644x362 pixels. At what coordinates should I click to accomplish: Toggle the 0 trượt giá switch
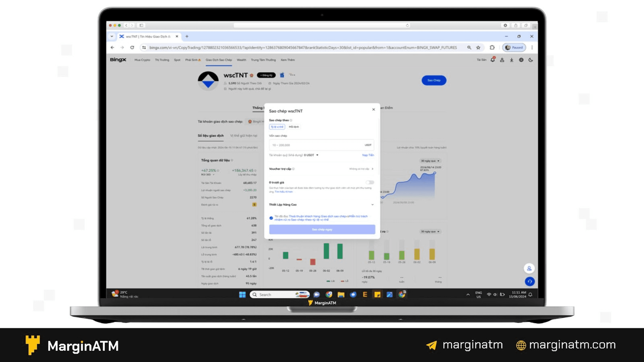coord(370,183)
